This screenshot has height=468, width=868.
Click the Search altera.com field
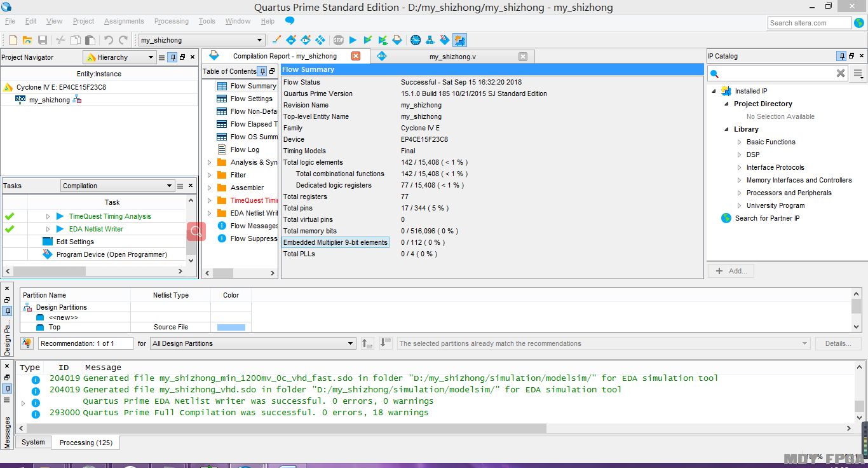tap(810, 23)
